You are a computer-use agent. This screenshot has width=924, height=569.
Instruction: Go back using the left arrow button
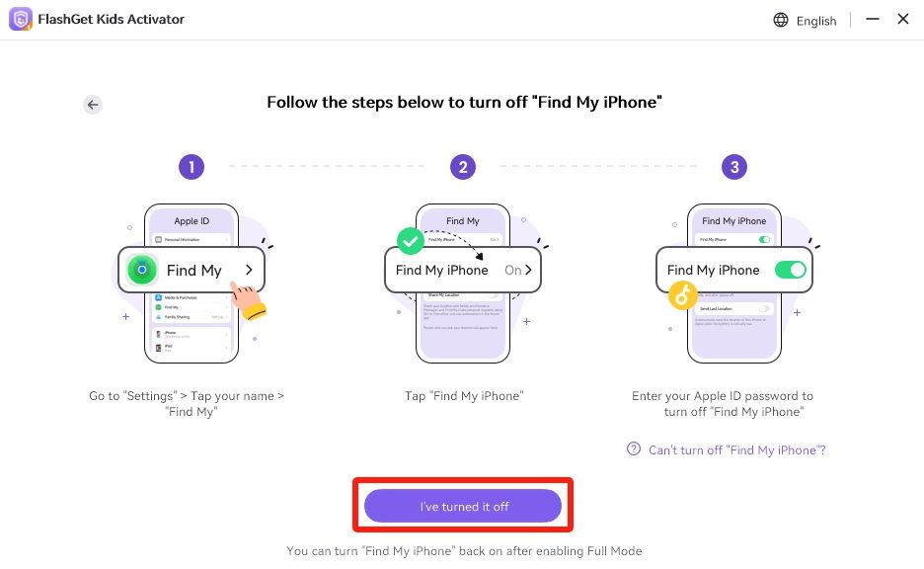click(x=93, y=104)
